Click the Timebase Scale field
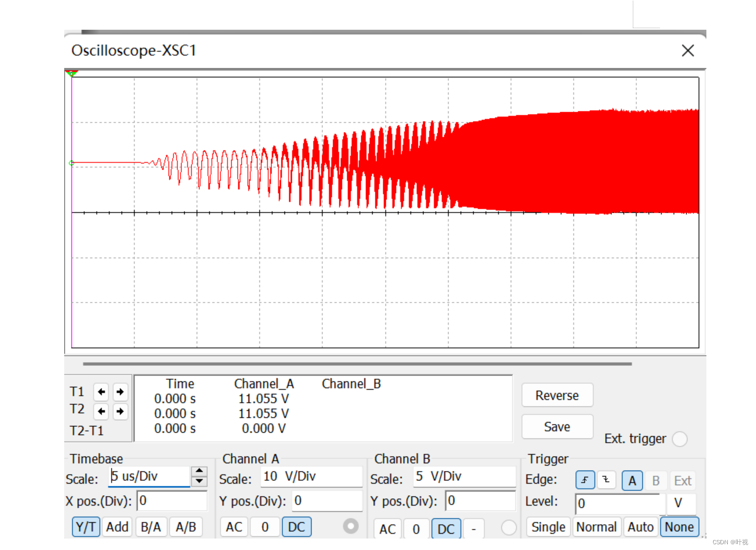The width and height of the screenshot is (756, 550). [x=149, y=476]
